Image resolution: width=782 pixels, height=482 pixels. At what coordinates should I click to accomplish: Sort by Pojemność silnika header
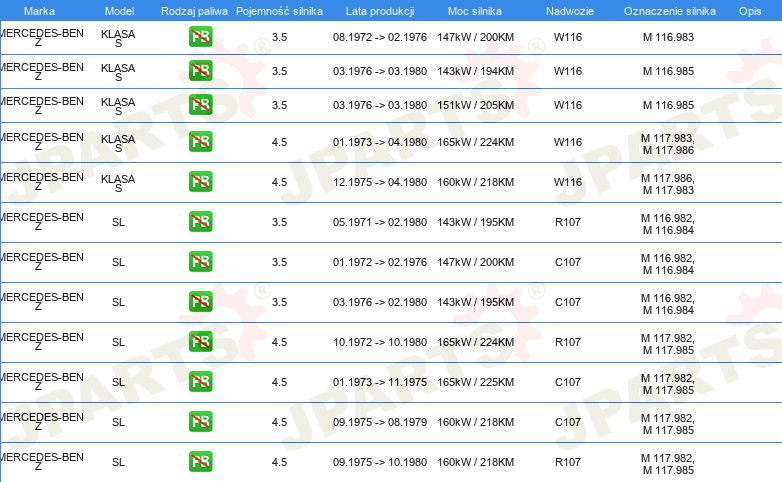[279, 11]
